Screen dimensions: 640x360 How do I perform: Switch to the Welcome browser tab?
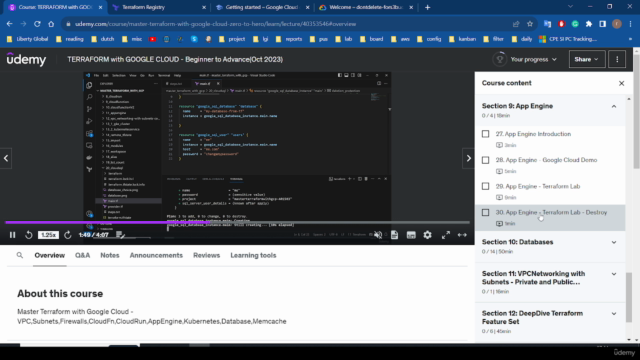pos(366,7)
